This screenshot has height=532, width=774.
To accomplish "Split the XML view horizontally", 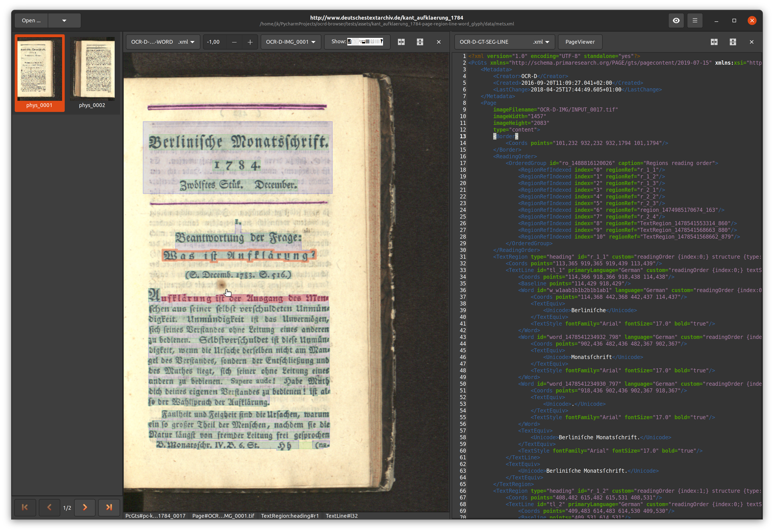I will (x=714, y=42).
